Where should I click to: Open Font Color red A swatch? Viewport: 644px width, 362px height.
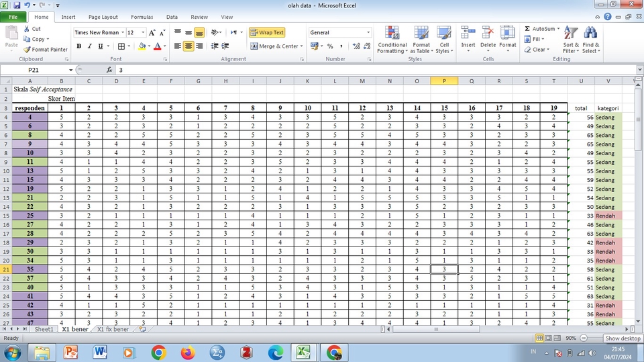157,46
